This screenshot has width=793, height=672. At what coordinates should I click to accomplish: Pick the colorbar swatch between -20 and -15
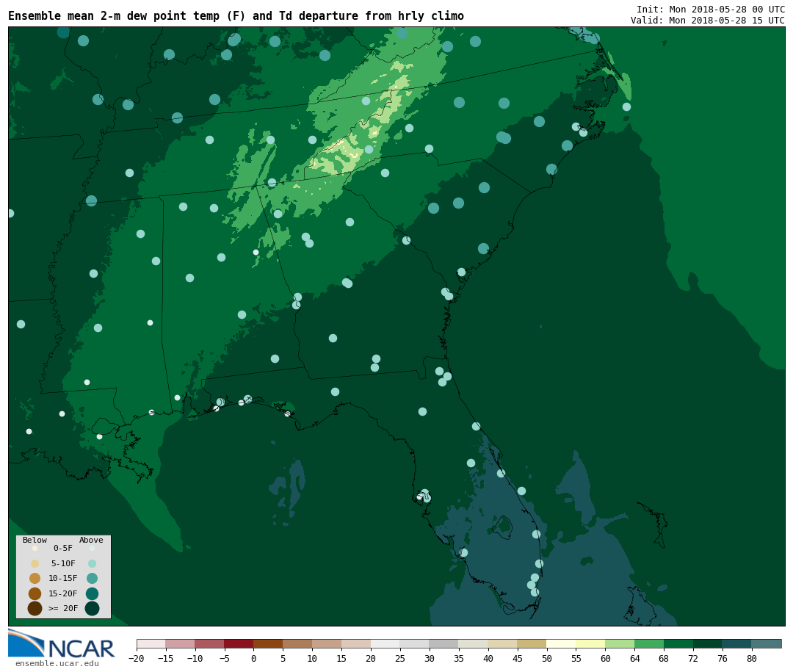[151, 643]
